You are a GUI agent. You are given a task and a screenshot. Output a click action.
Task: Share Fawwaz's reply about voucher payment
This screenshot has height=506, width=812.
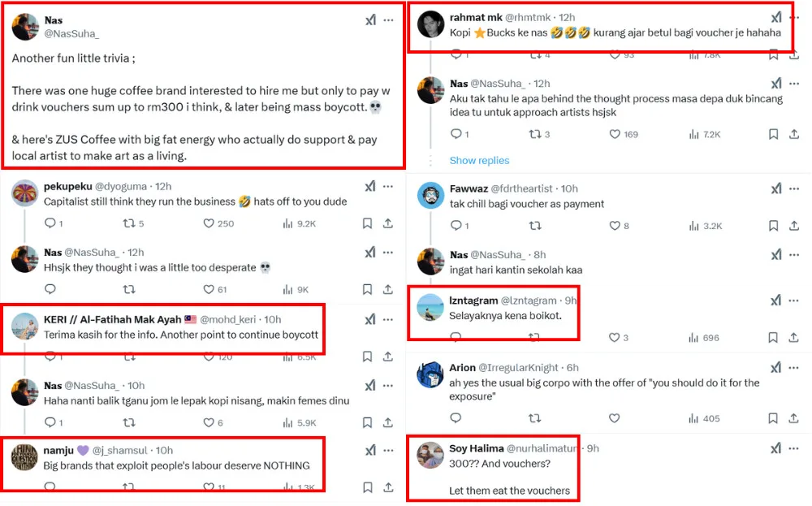click(x=794, y=225)
